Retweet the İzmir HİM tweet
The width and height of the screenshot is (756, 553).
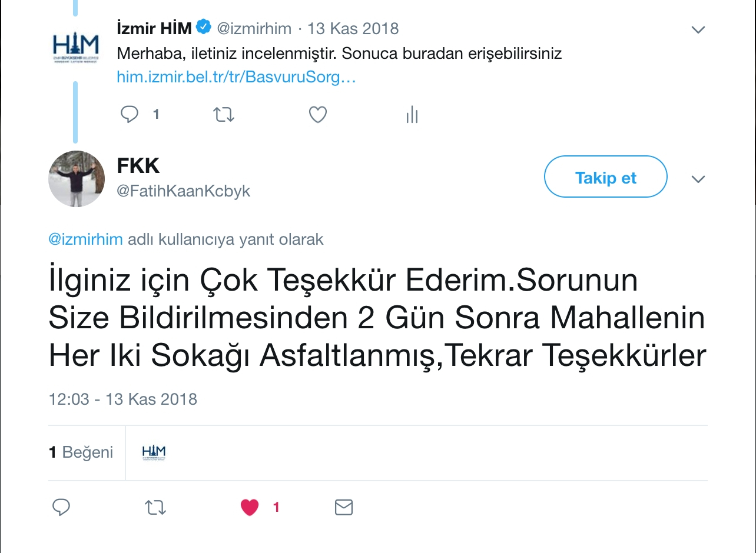pyautogui.click(x=223, y=114)
